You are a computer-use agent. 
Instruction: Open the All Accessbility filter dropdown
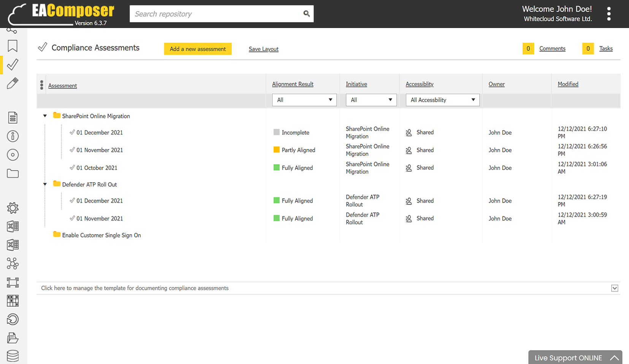[442, 100]
